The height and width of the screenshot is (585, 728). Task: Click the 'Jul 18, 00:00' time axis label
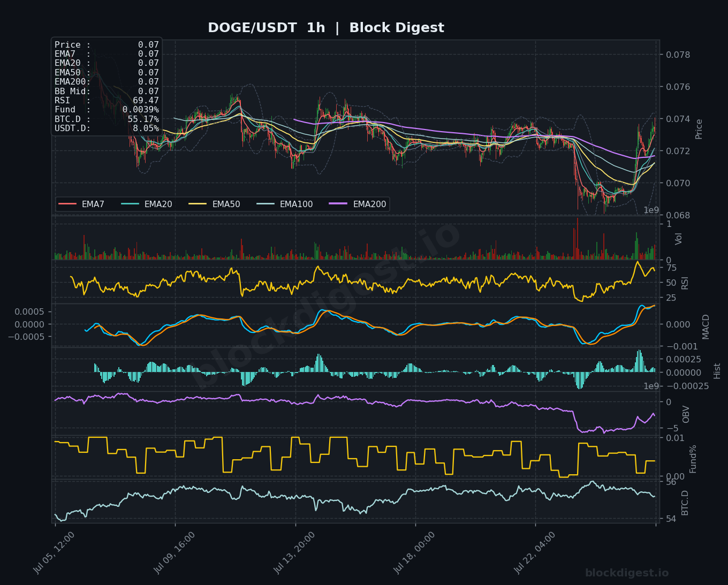pos(414,553)
